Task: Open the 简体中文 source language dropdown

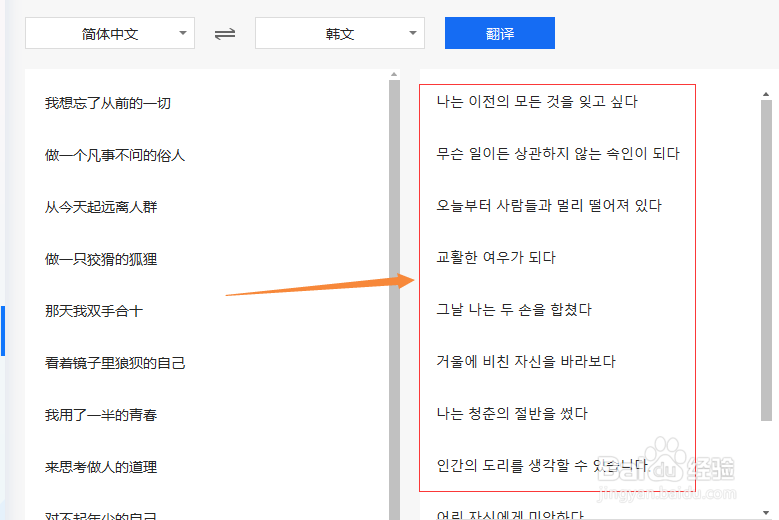Action: tap(110, 33)
